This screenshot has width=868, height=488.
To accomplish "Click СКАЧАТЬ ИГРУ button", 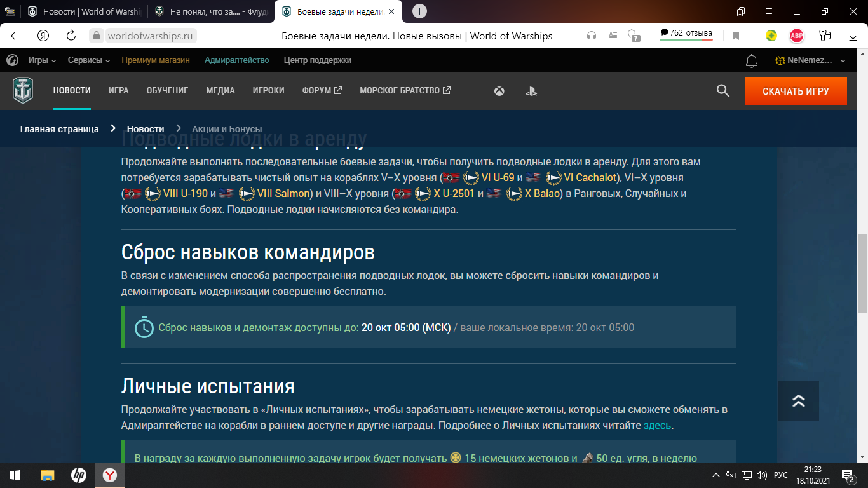I will (x=796, y=91).
